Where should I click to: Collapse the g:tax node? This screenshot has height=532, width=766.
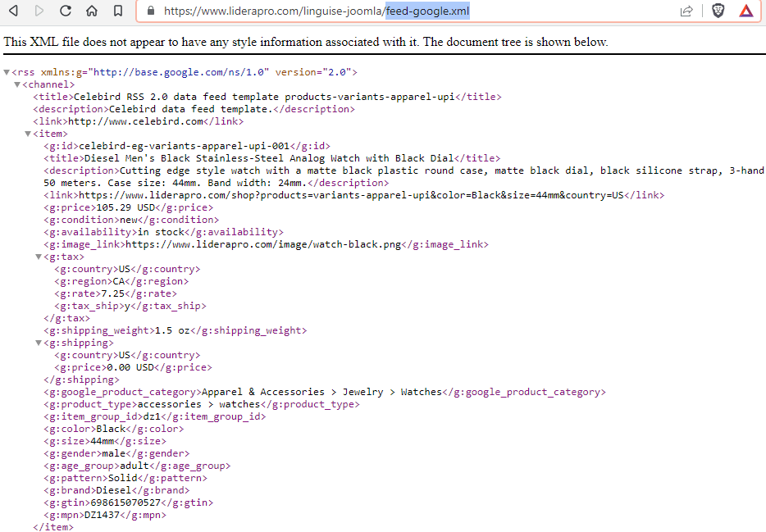(39, 257)
